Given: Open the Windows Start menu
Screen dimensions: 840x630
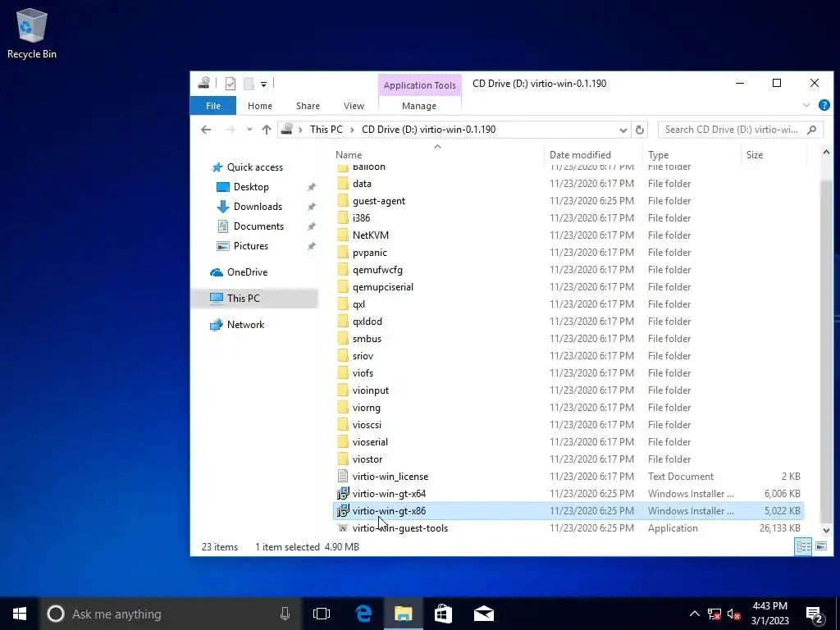Looking at the screenshot, I should [20, 614].
